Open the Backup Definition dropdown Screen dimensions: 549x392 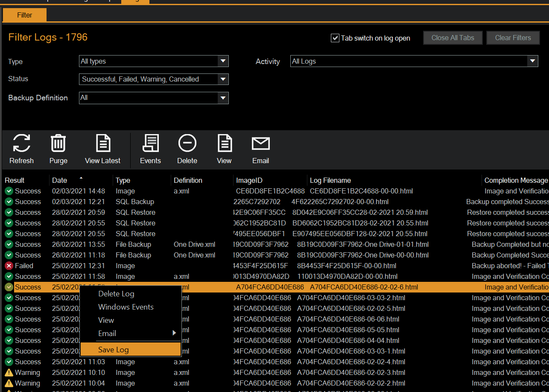pyautogui.click(x=154, y=98)
